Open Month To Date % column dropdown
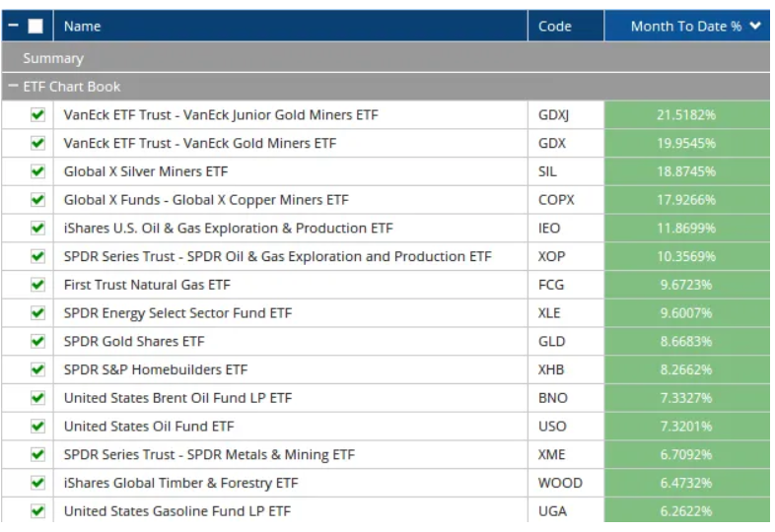Viewport: 775px width, 532px height. tap(755, 27)
